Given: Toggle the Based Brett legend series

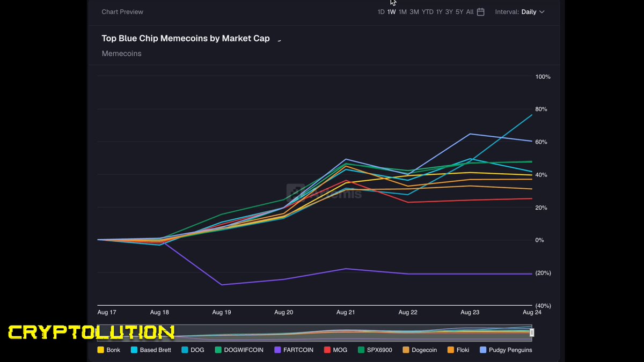Looking at the screenshot, I should [151, 350].
